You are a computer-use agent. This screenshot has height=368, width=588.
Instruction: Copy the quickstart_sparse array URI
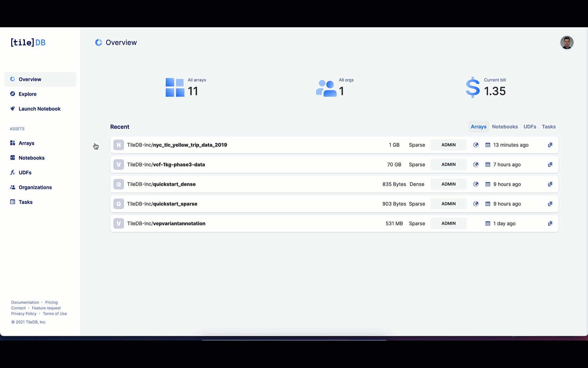click(x=550, y=204)
